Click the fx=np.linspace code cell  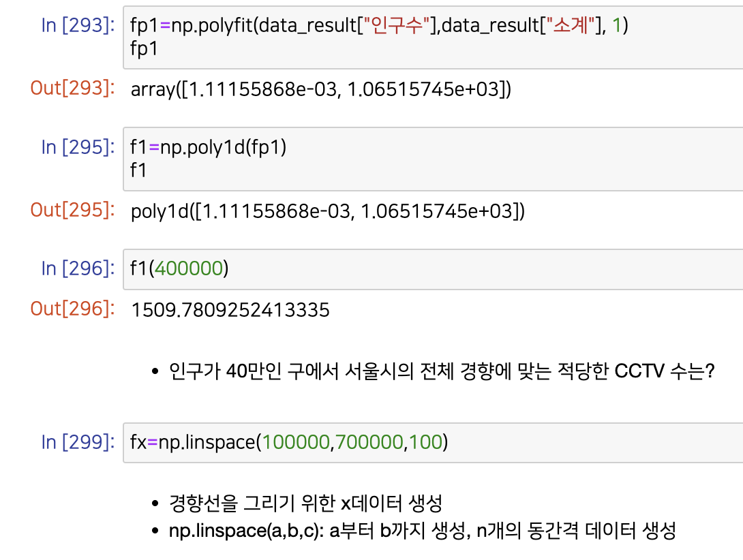tap(433, 443)
